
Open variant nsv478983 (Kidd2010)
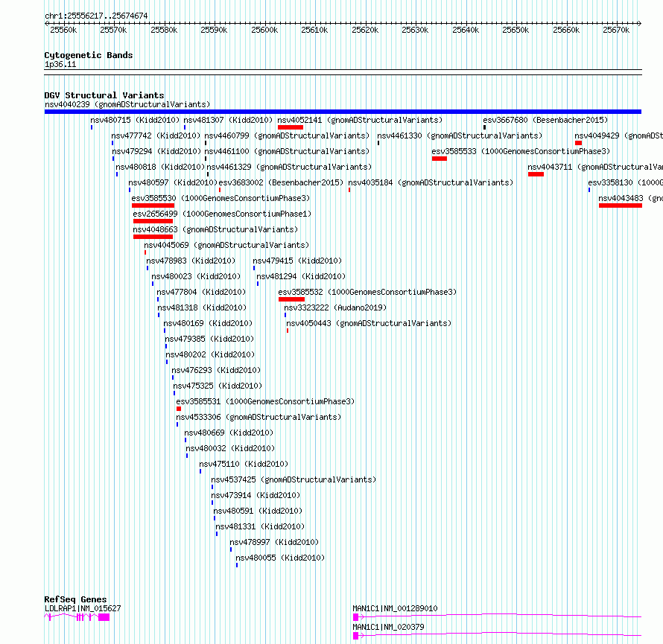pyautogui.click(x=191, y=261)
